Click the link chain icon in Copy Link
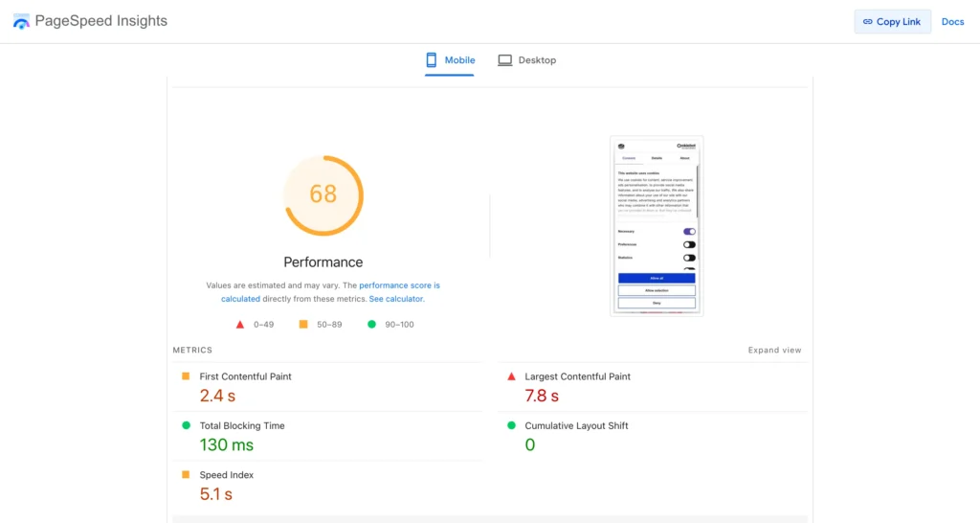 tap(867, 21)
